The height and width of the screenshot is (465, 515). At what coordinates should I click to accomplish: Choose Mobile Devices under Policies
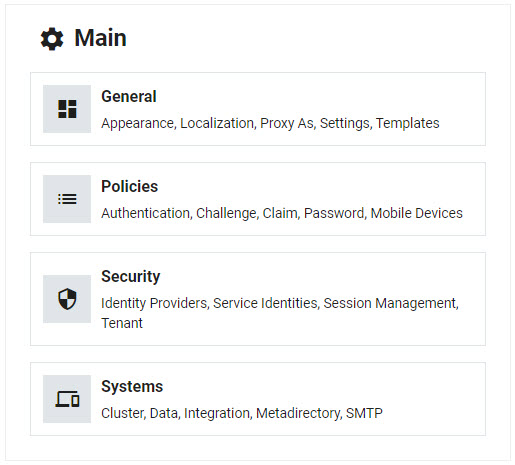coord(417,213)
